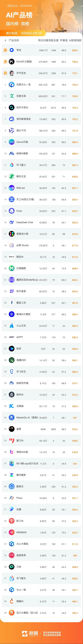
Task: Click the Quark (夸克) product icon
Action: click(11, 50)
